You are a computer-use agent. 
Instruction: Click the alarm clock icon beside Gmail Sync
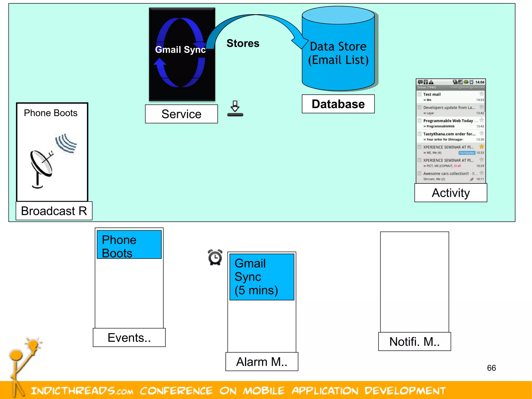coord(215,257)
